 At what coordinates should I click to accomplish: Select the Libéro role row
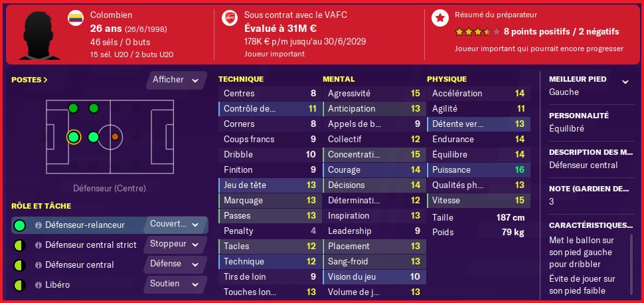pos(110,284)
